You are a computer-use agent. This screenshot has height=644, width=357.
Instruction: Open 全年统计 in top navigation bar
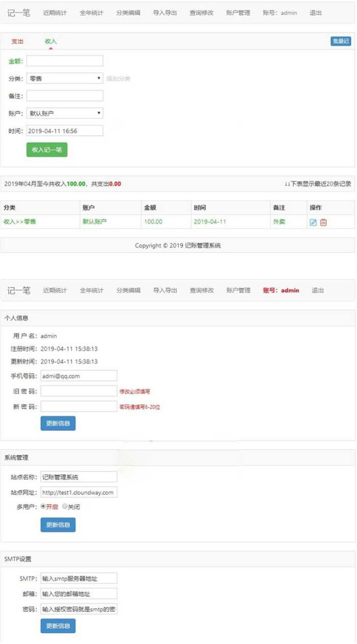(91, 12)
